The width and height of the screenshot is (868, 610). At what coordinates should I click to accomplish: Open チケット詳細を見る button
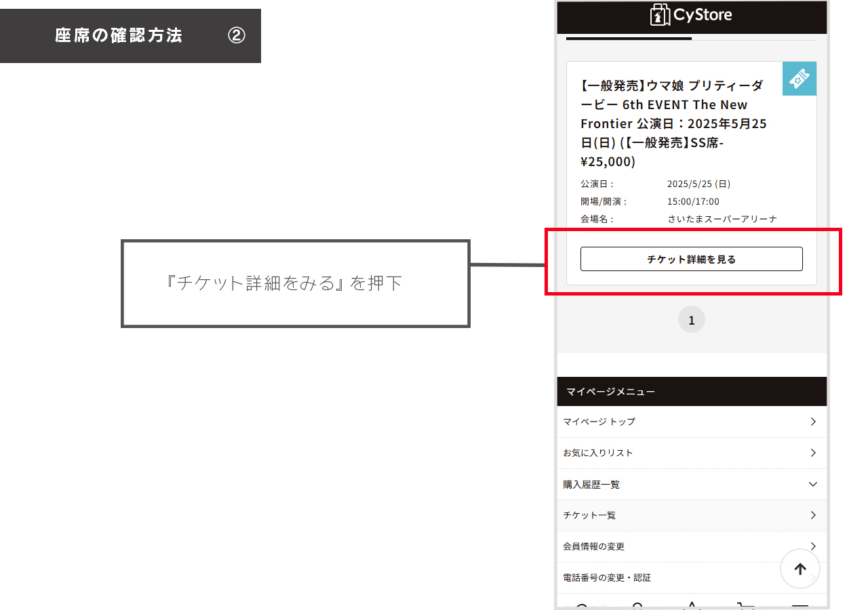(691, 259)
